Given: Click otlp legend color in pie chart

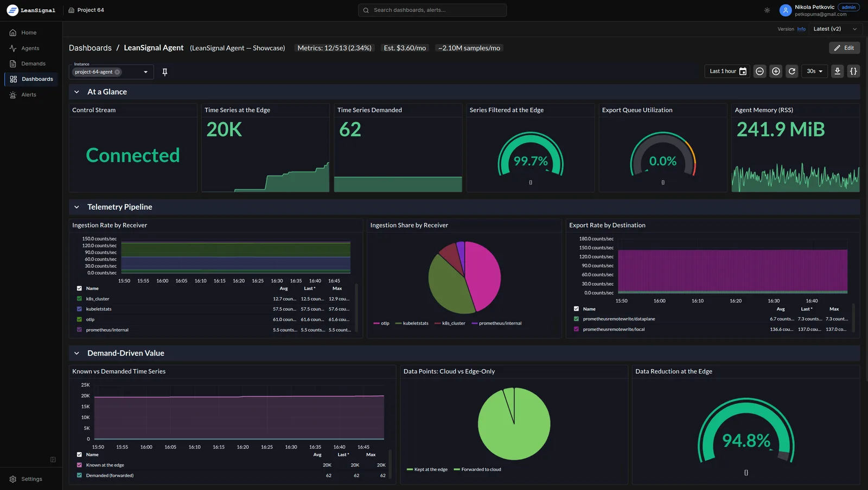Looking at the screenshot, I should pos(376,324).
